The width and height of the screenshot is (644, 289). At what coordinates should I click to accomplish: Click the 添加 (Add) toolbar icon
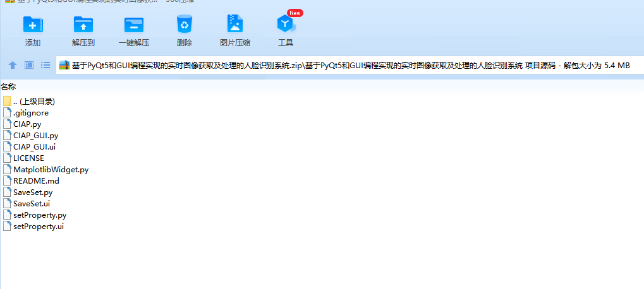(x=33, y=25)
